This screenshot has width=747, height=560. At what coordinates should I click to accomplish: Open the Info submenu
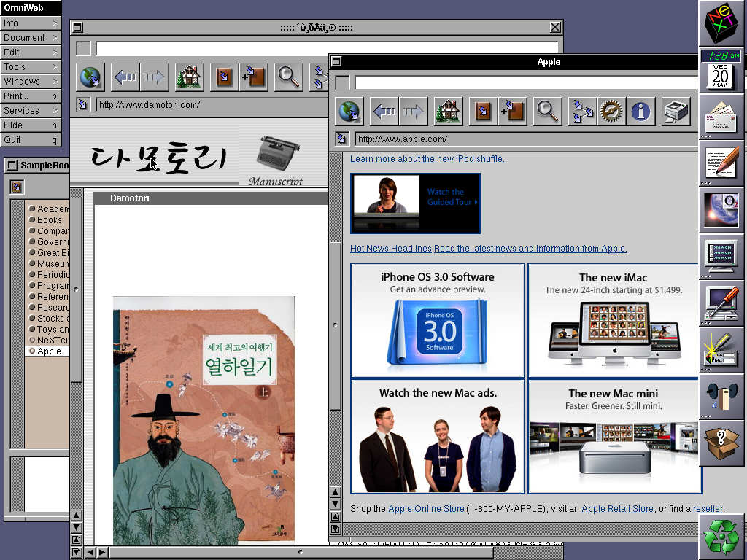31,23
